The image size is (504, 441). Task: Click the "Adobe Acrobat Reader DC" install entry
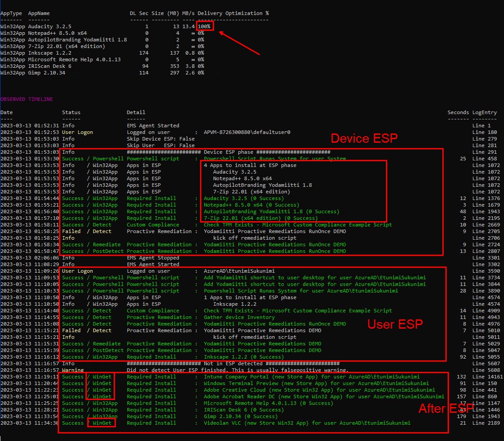324,397
